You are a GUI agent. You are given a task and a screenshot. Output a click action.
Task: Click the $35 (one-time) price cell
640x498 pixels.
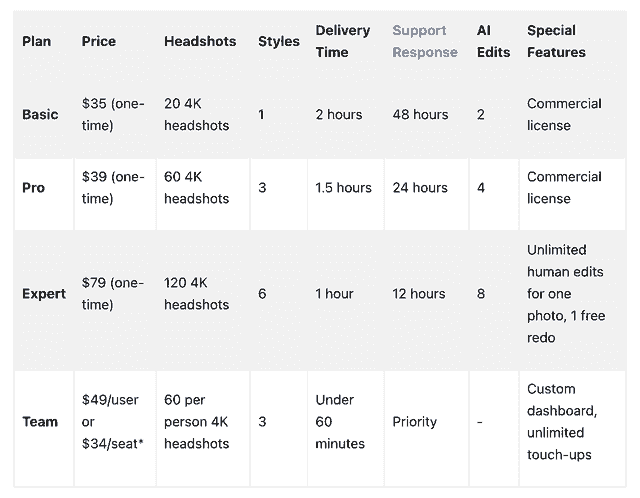113,114
